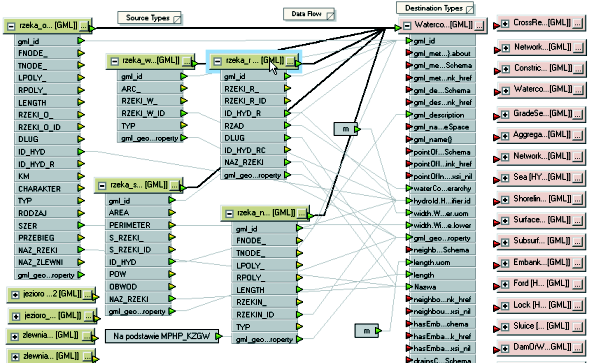The height and width of the screenshot is (363, 590).
Task: Select the upper 'm' constant box
Action: pos(345,129)
